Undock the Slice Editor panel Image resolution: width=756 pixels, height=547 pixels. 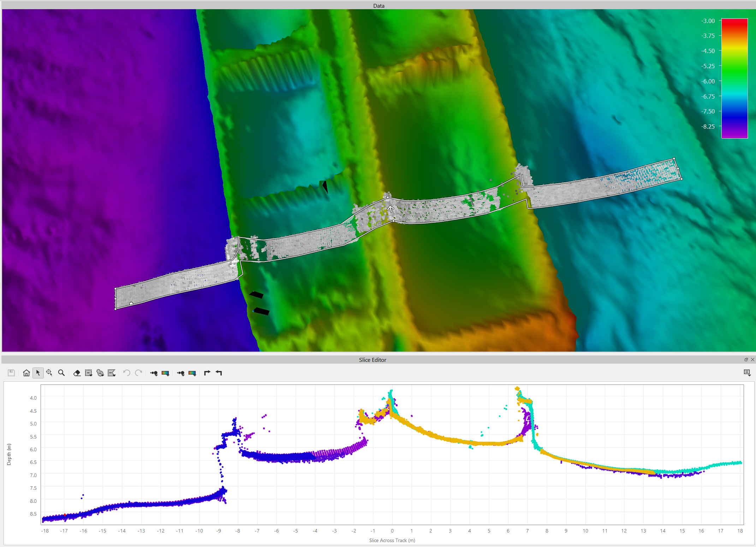[746, 360]
